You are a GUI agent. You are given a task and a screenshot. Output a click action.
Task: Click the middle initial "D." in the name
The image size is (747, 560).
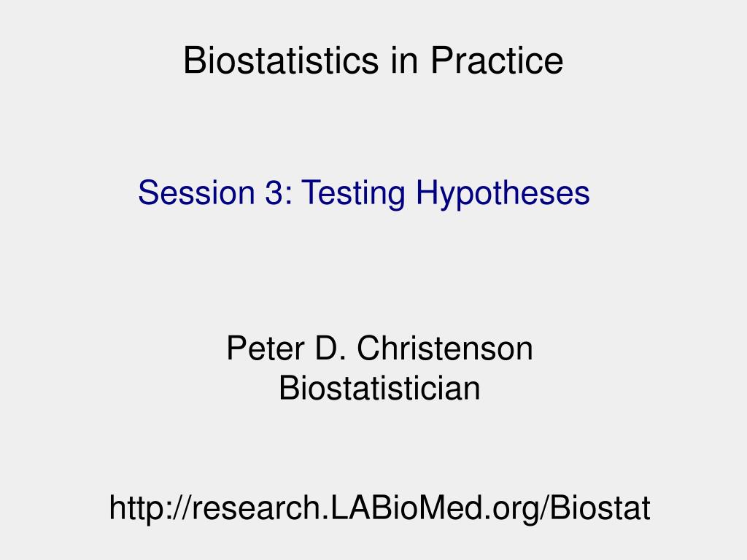tap(330, 348)
